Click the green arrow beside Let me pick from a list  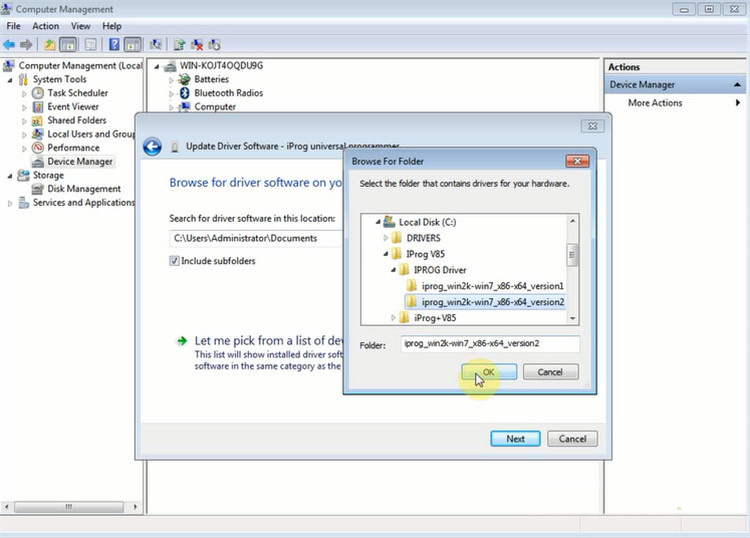182,341
